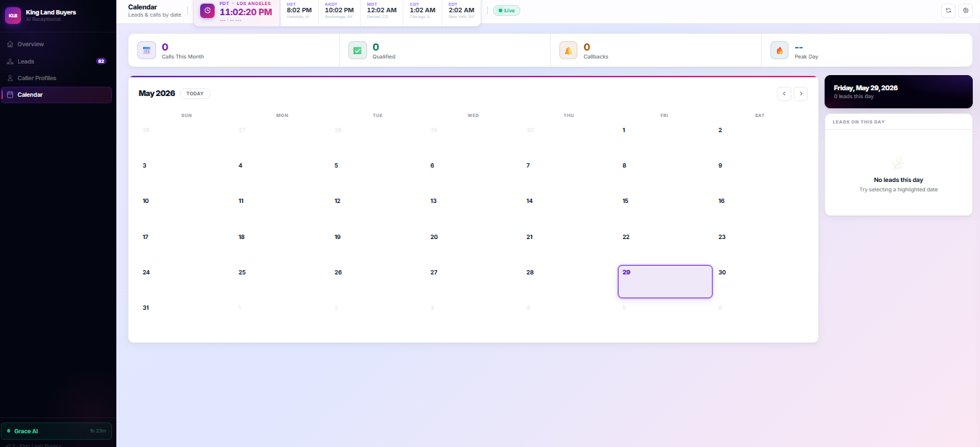Click the EDT New York time card
This screenshot has height=447, width=980.
[x=461, y=10]
